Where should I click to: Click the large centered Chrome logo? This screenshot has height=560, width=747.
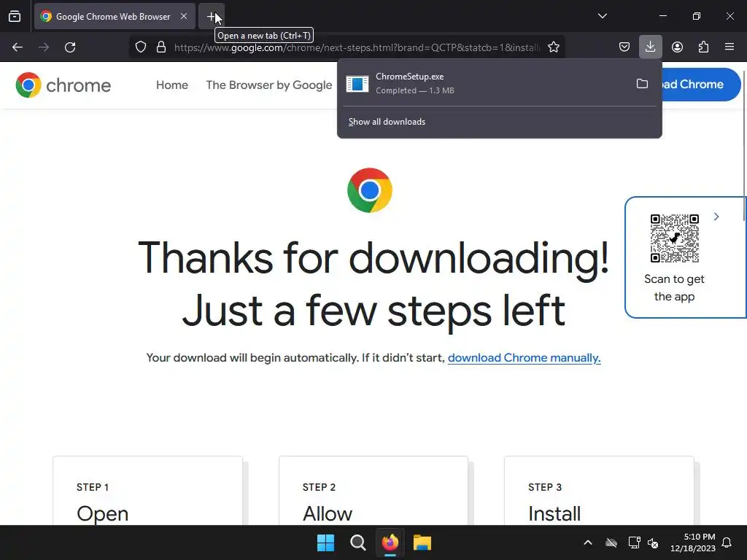[x=370, y=190]
